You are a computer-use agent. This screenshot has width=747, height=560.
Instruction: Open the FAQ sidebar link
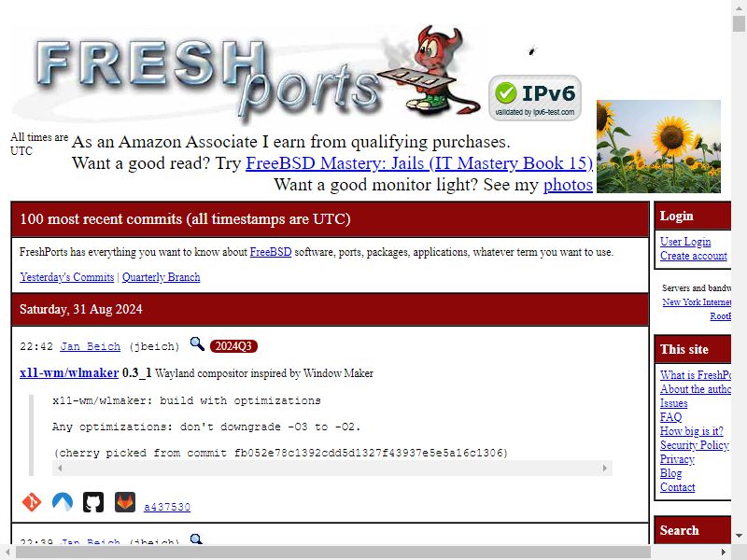tap(670, 417)
